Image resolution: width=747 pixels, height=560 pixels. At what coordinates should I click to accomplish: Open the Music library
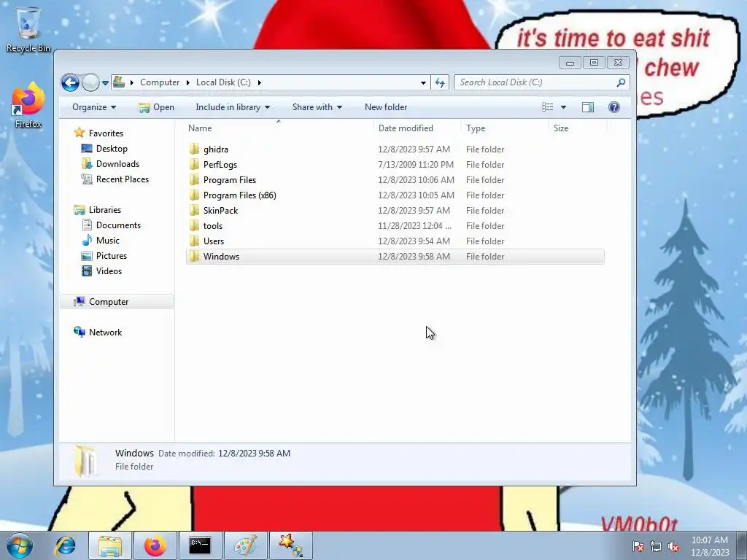tap(108, 241)
